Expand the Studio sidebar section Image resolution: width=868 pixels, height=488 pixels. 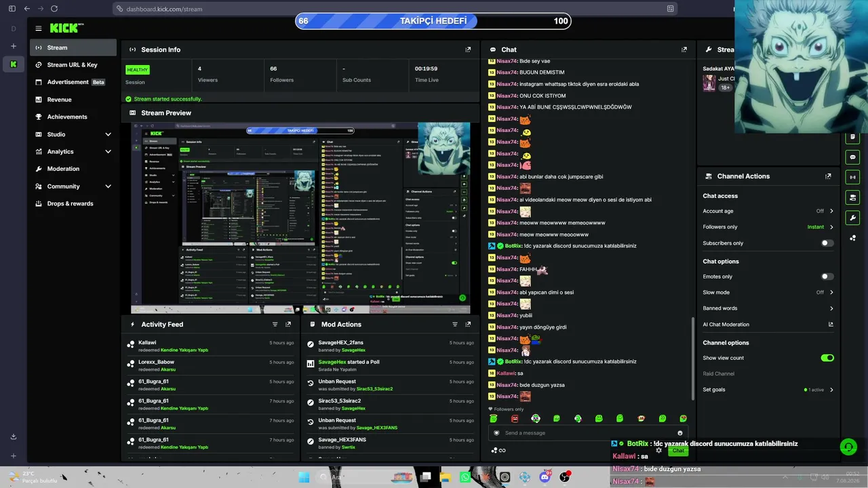pos(73,134)
